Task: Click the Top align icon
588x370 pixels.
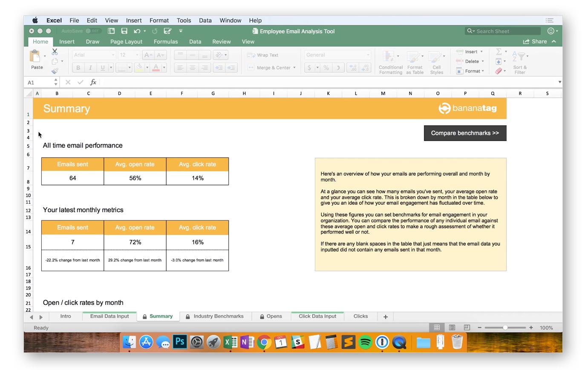Action: (x=180, y=55)
